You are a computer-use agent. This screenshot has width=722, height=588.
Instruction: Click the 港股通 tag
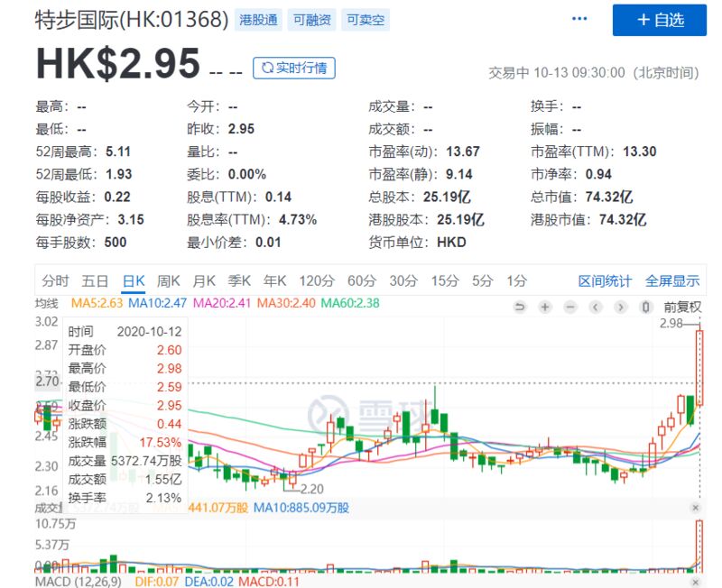pyautogui.click(x=258, y=20)
